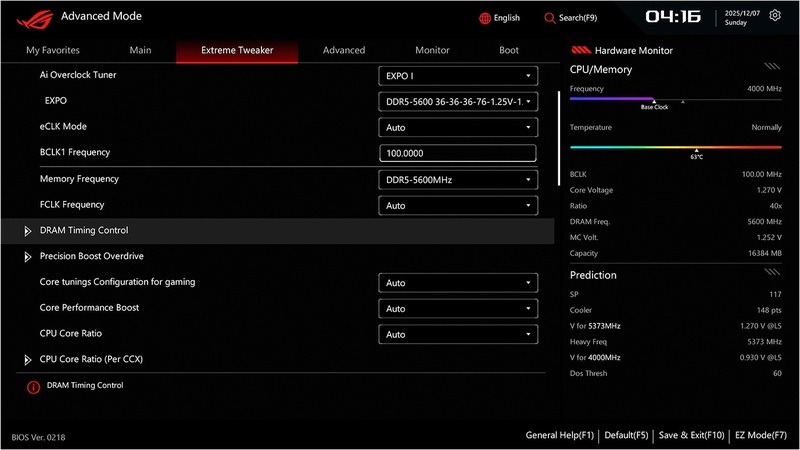
Task: Click the CPU Frequency bar
Action: [676, 99]
